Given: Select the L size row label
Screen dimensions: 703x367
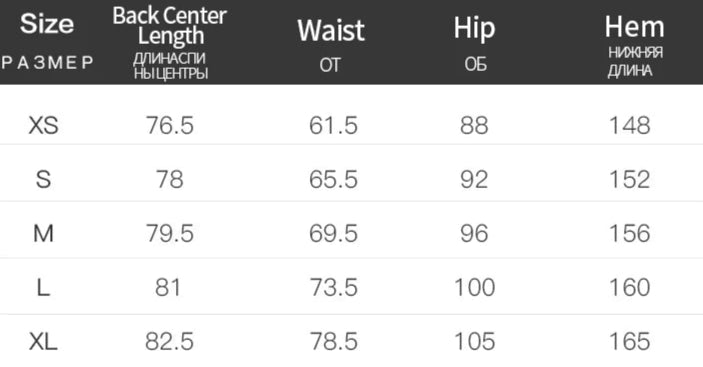Looking at the screenshot, I should [x=43, y=287].
